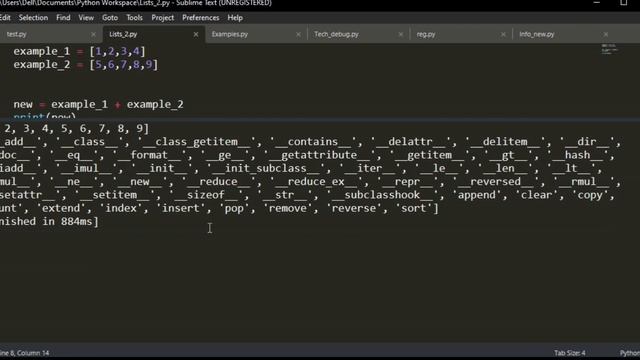The height and width of the screenshot is (360, 640).
Task: Click the minimap code preview
Action: [x=609, y=49]
